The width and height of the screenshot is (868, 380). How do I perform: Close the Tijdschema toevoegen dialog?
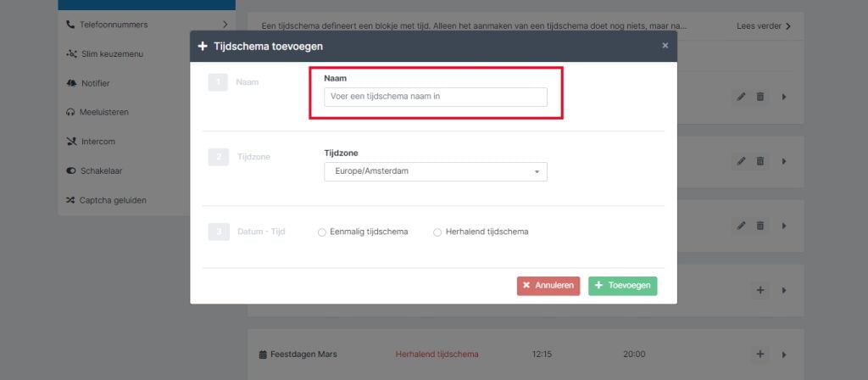click(665, 46)
